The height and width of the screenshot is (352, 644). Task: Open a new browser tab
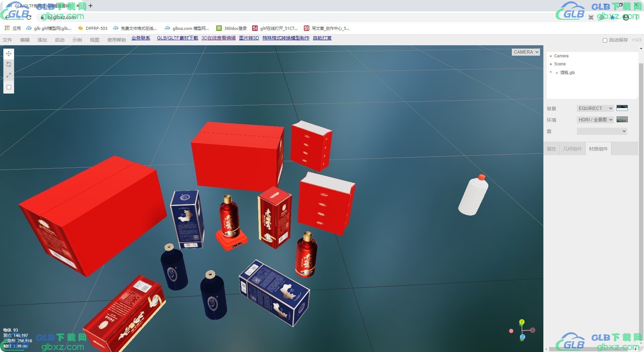91,6
